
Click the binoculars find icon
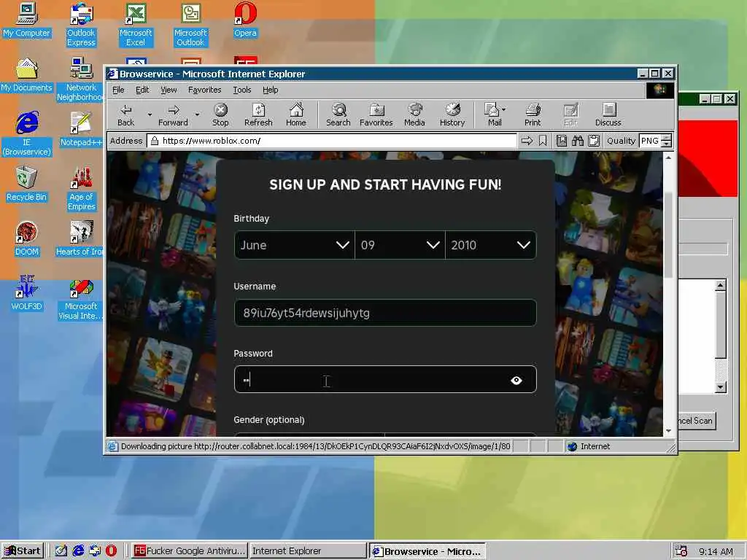pos(578,141)
